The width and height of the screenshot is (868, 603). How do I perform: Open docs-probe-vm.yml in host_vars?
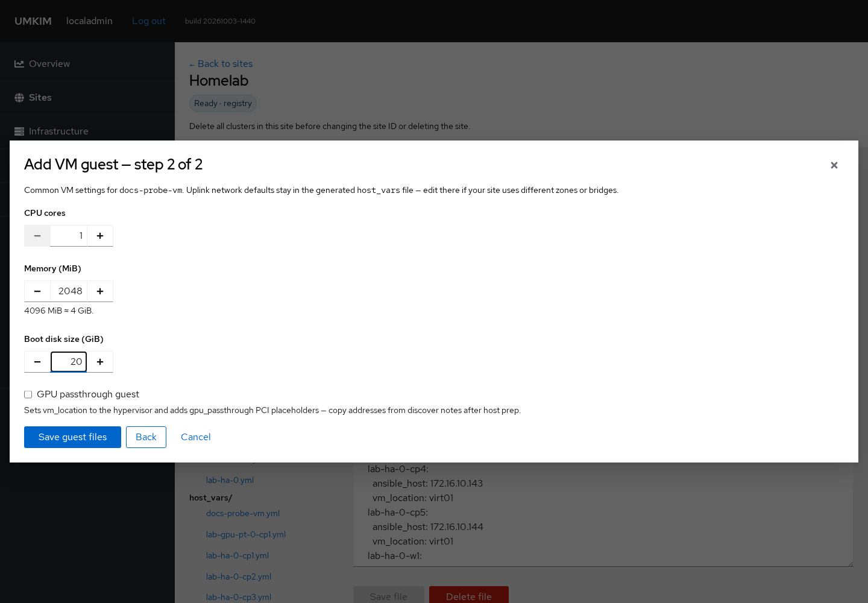tap(243, 514)
